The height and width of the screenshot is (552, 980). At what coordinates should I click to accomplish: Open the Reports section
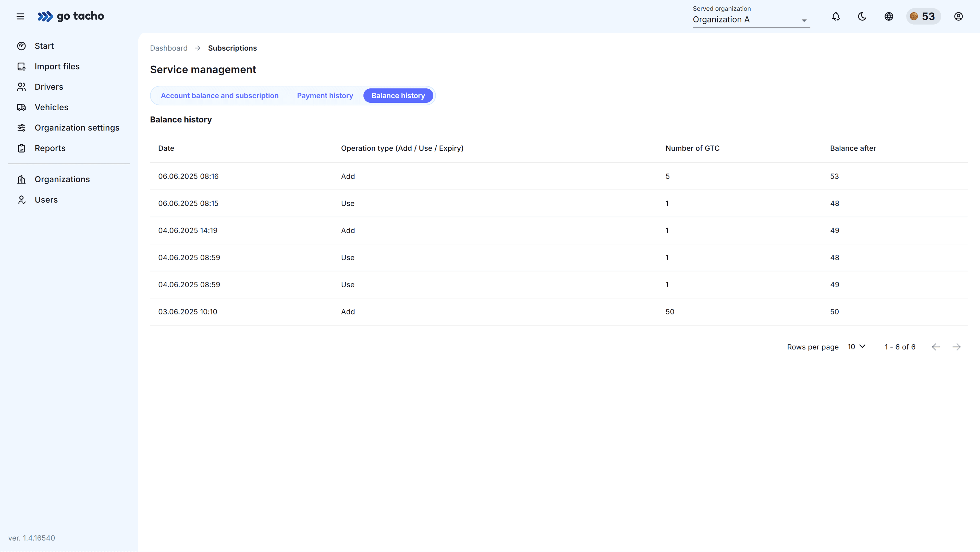[50, 148]
